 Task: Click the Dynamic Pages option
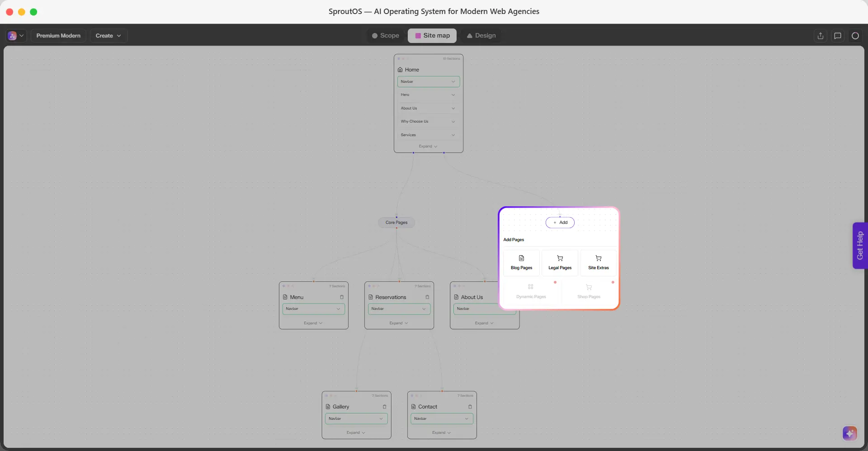tap(531, 292)
